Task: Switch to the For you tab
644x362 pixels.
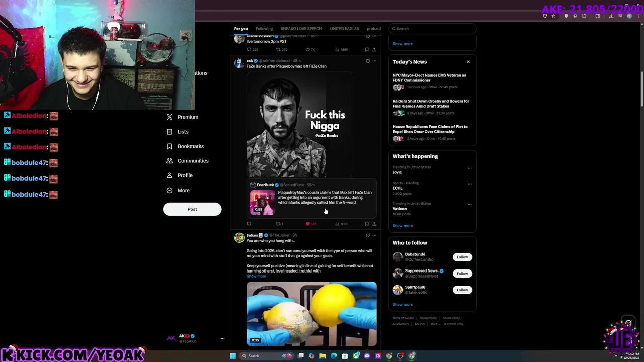Action: [x=241, y=29]
